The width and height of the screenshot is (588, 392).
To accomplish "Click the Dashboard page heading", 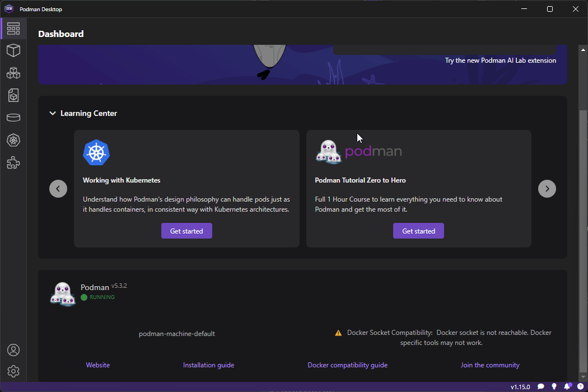I will click(x=60, y=34).
